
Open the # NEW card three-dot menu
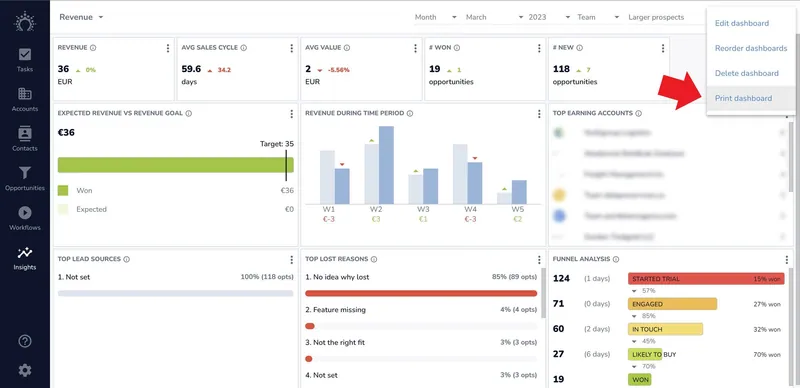point(663,48)
